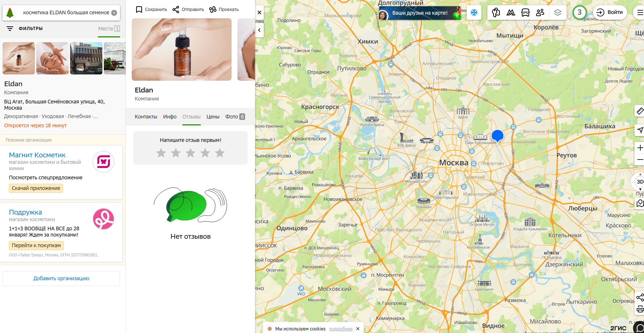Screen dimensions: 644x333
Task: Click Откроется через 18 минут status
Action: (x=35, y=125)
